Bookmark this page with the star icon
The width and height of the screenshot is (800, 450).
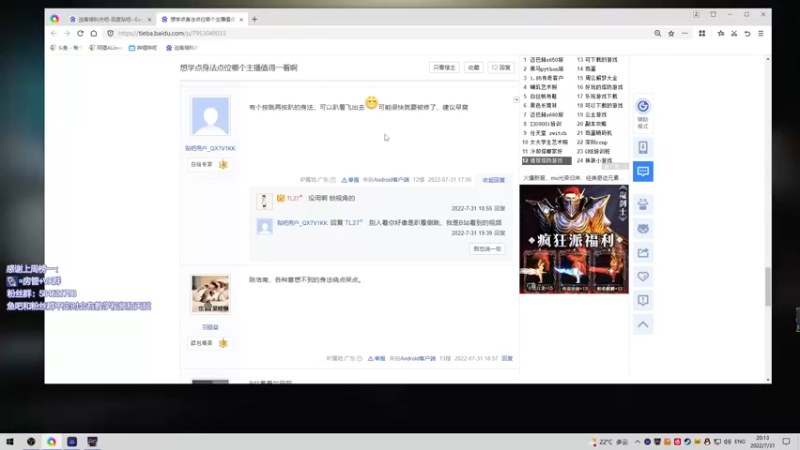coord(671,33)
